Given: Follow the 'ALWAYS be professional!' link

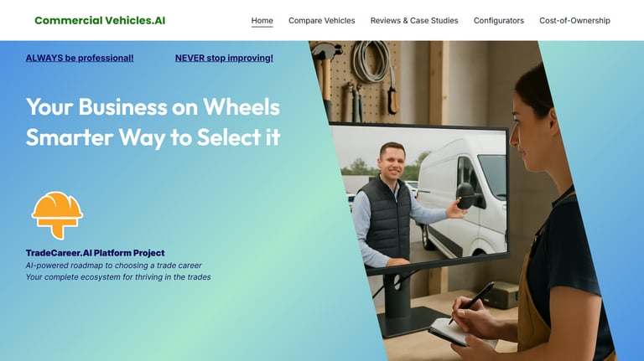Looking at the screenshot, I should tap(80, 58).
